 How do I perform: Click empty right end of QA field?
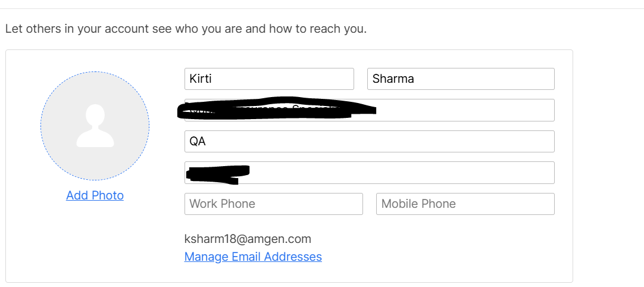[493, 142]
